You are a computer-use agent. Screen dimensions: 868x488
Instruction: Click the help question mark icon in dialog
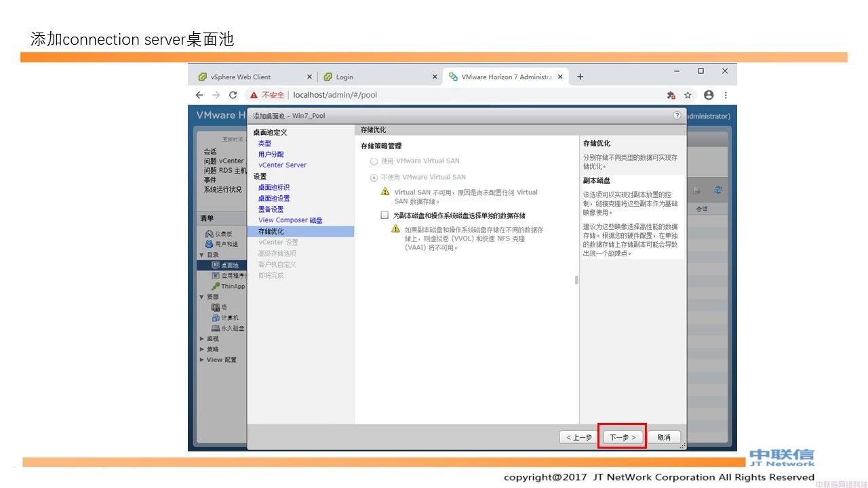point(677,115)
